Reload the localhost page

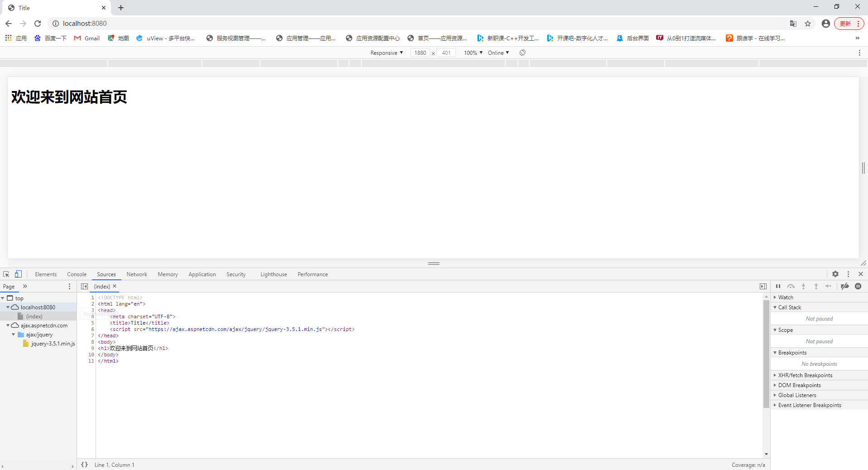pos(38,24)
